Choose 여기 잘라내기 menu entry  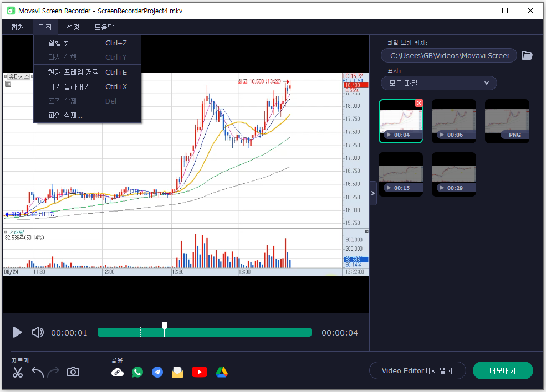pos(88,86)
